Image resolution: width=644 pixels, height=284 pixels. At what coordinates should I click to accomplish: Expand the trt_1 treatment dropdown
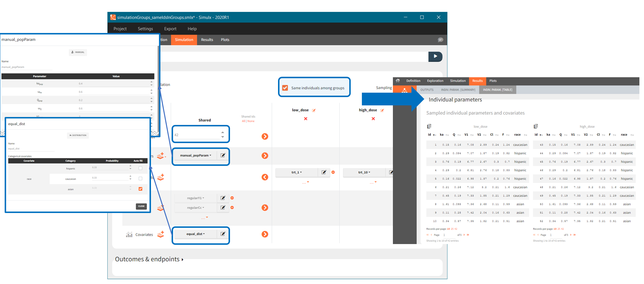[296, 172]
